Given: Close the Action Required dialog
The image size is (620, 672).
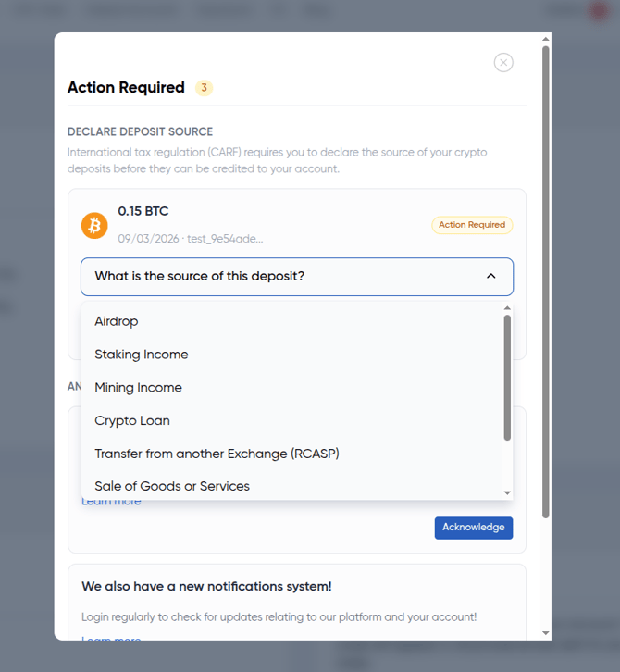Looking at the screenshot, I should (x=503, y=62).
